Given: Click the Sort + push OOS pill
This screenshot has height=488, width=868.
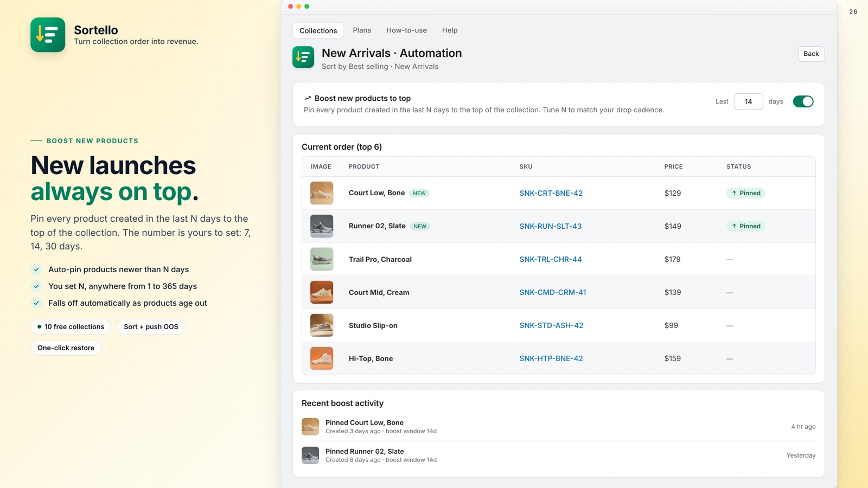Looking at the screenshot, I should coord(151,327).
